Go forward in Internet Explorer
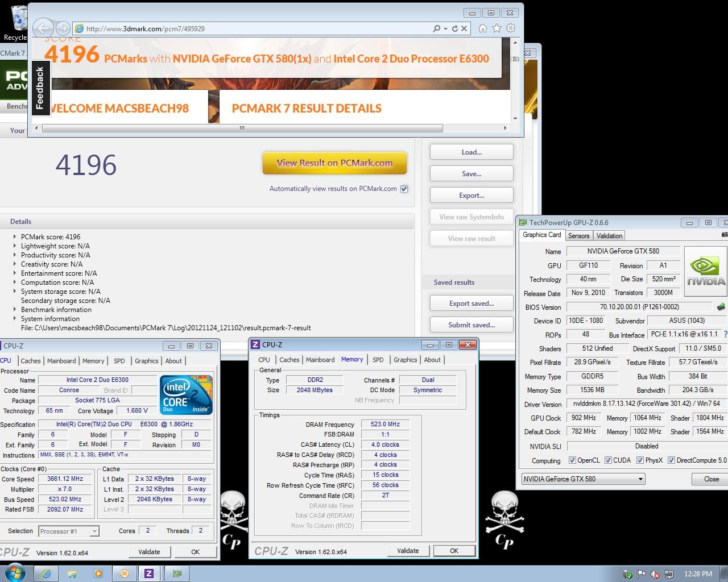The height and width of the screenshot is (582, 728). 63,28
